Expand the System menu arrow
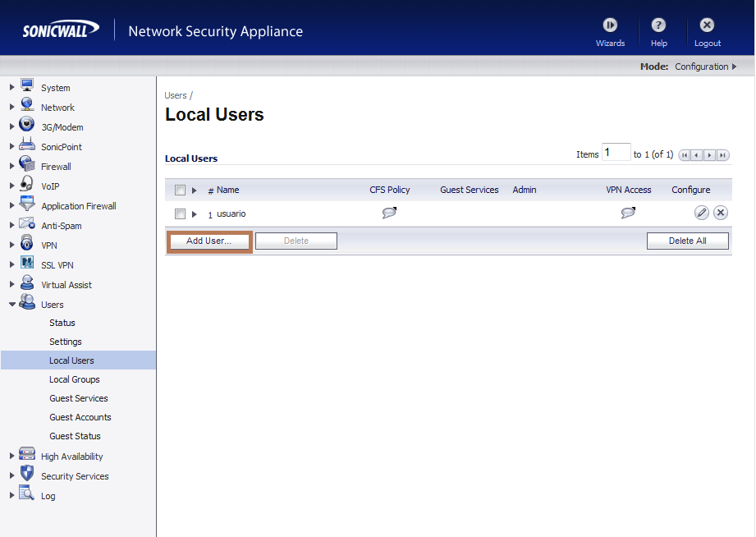 [x=12, y=87]
